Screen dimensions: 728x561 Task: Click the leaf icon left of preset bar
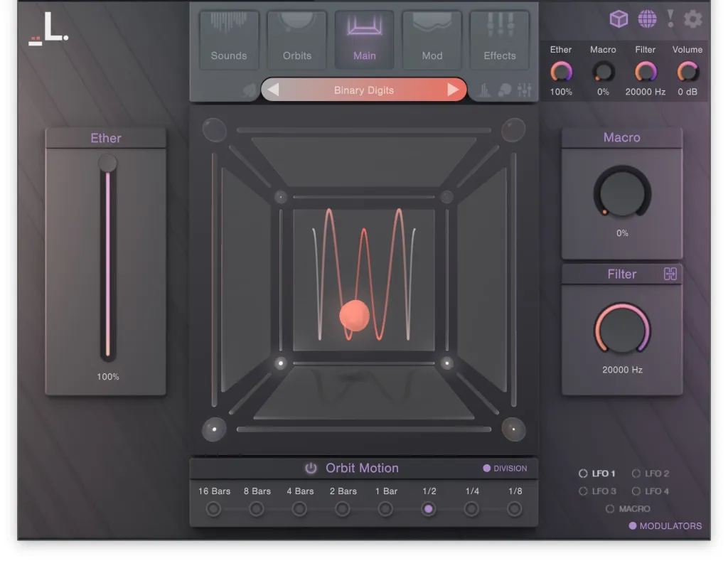(249, 90)
